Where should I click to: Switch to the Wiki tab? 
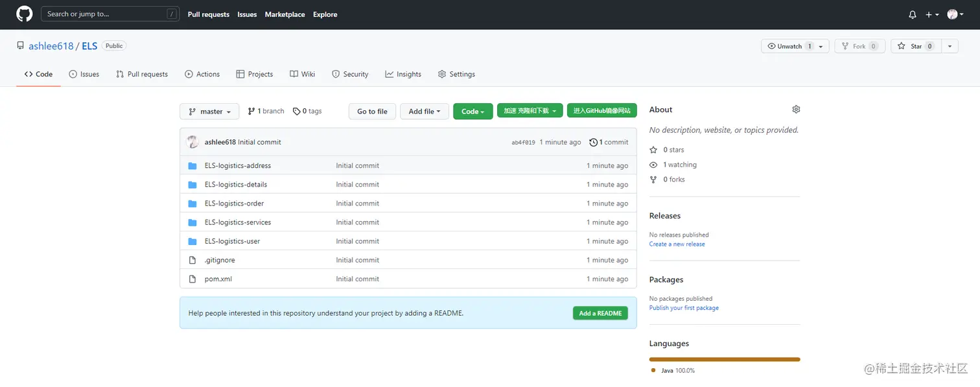303,74
